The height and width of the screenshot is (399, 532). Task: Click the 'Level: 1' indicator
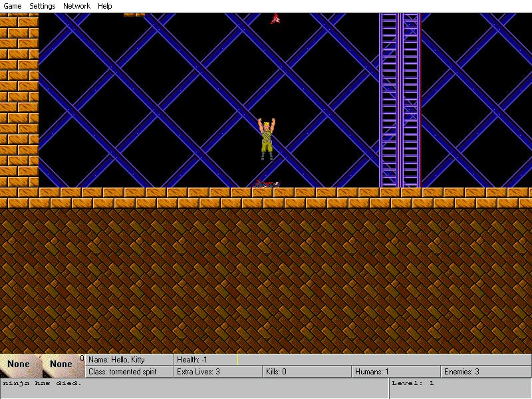click(x=413, y=384)
